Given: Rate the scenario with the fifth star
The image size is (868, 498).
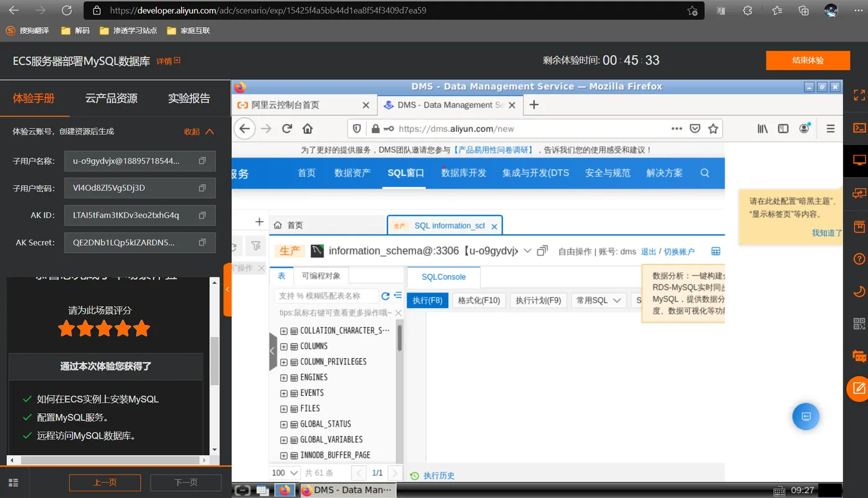Looking at the screenshot, I should click(x=142, y=328).
